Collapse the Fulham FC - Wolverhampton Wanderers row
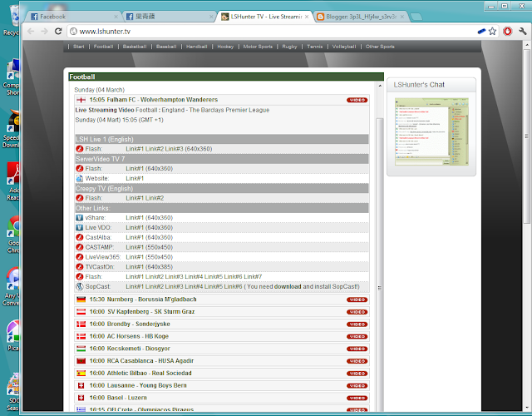The height and width of the screenshot is (416, 532). tap(222, 100)
